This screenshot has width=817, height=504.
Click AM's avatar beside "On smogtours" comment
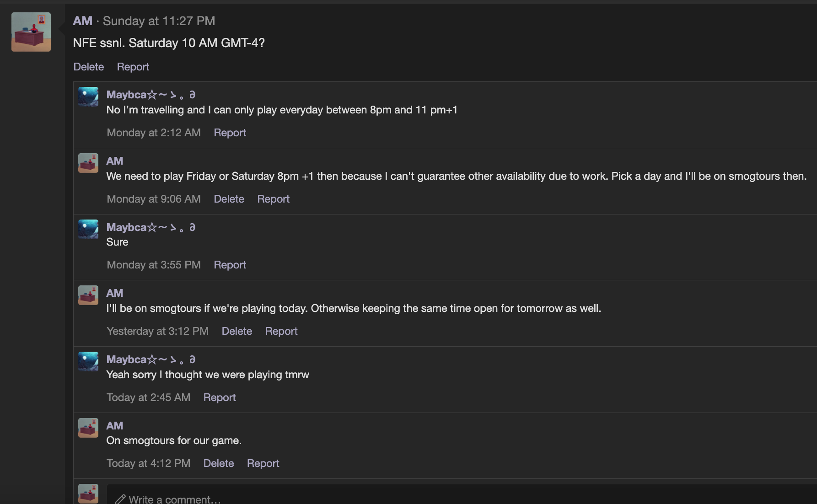(x=88, y=428)
